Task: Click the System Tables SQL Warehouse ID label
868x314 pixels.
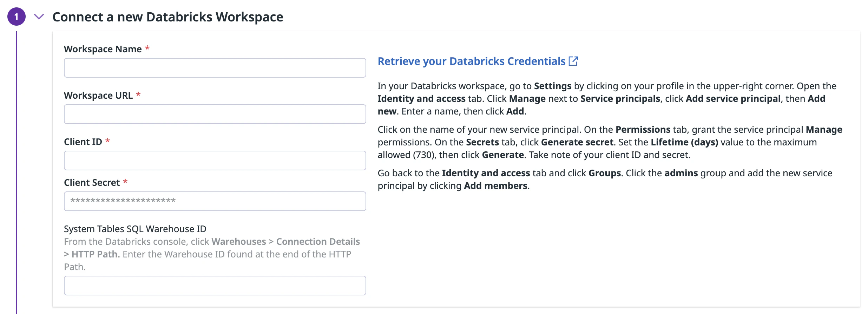Action: 135,229
